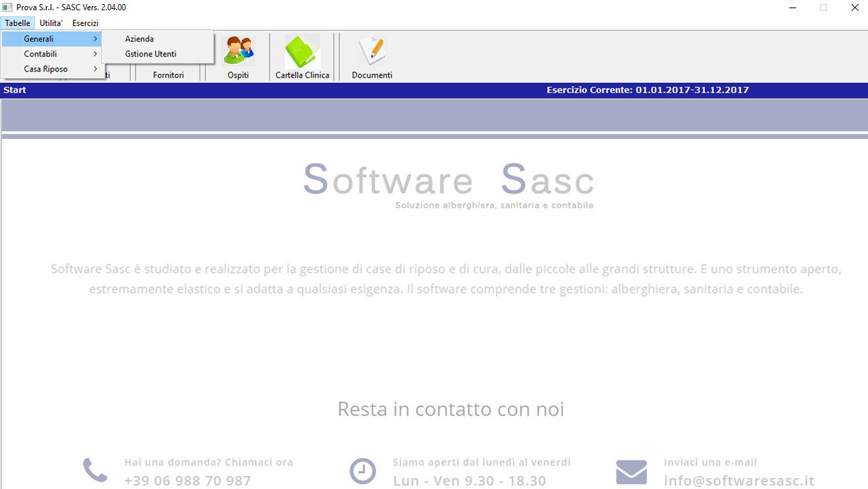
Task: Click the phone handset icon
Action: (94, 470)
